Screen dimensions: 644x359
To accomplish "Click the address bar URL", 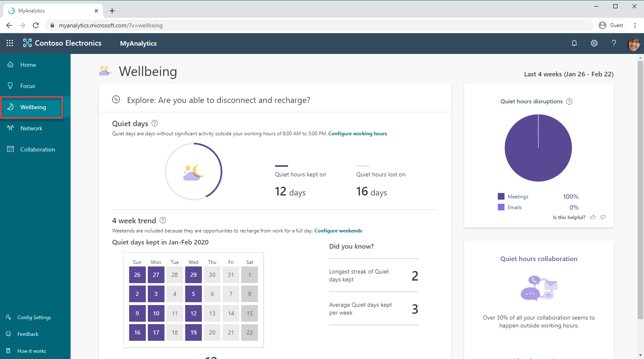I will click(x=111, y=25).
